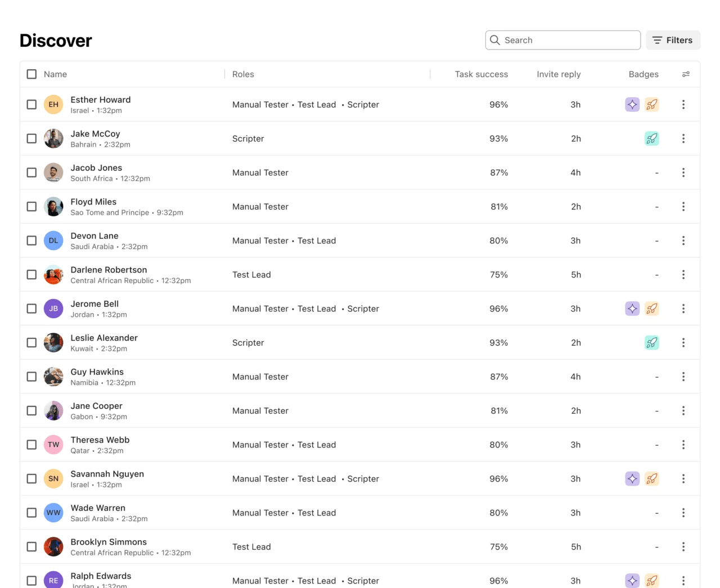Screen dimensions: 720x588
Task: Check the select-all checkbox in the table header
Action: 31,74
